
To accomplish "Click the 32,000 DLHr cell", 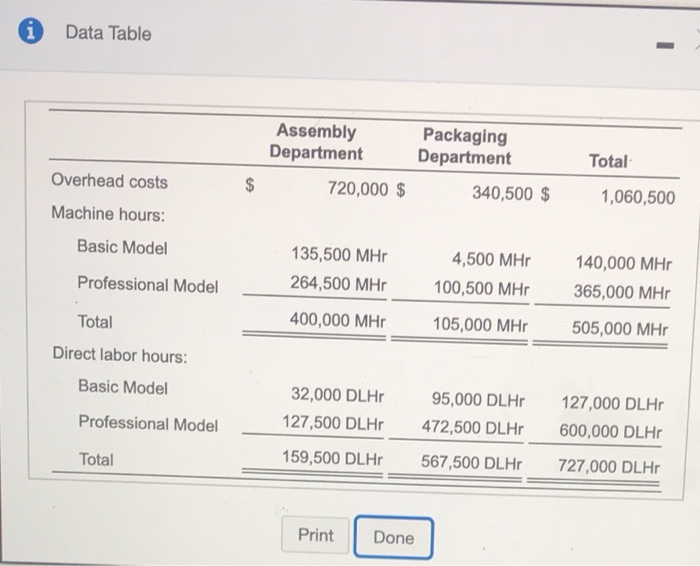I will 338,395.
